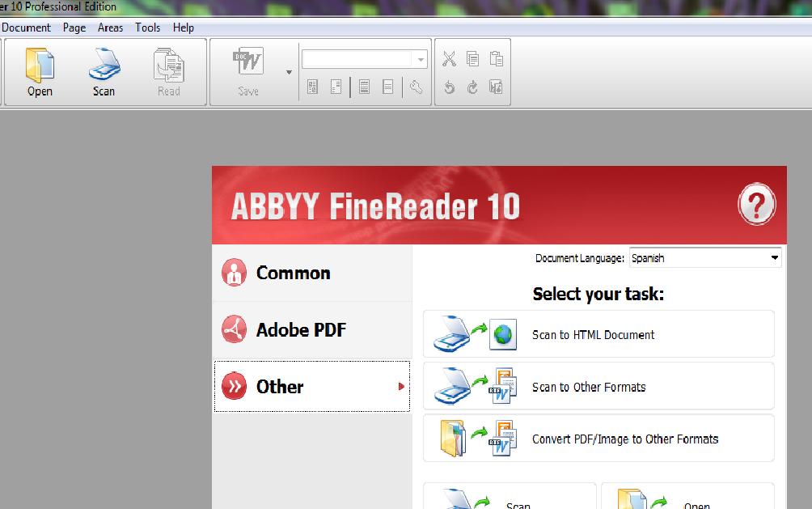Viewport: 812px width, 509px height.
Task: Click the Redo arrow icon
Action: 472,87
